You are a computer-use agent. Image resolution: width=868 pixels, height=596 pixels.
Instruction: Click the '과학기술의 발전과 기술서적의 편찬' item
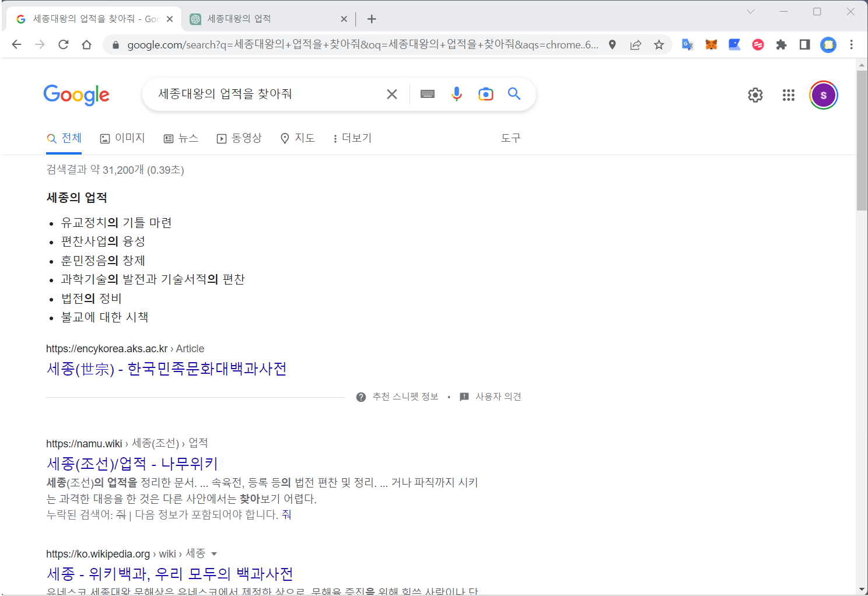[153, 279]
